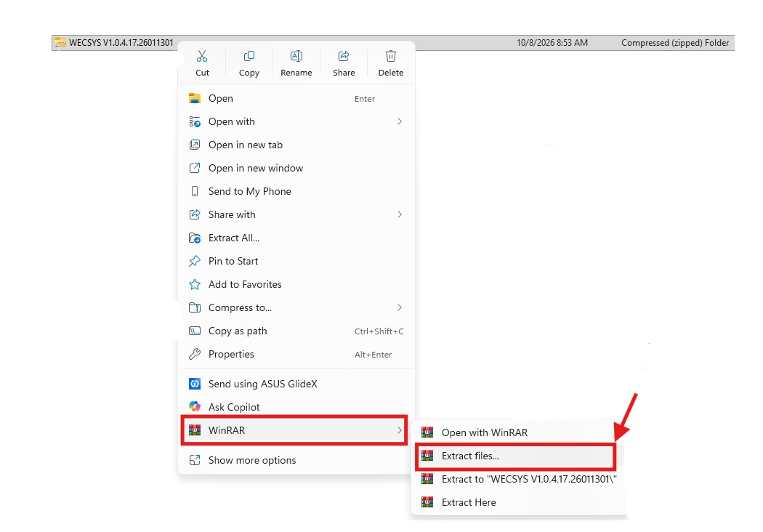763x532 pixels.
Task: Click the Extract All... folder icon
Action: (x=195, y=238)
